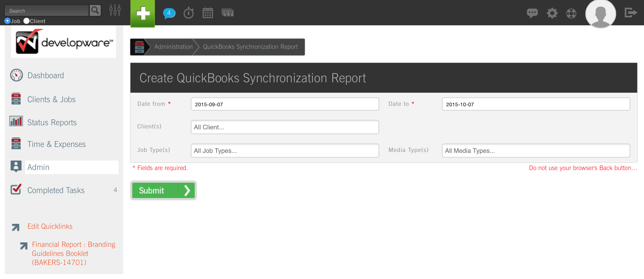Click QuickBooks Synchronization Report breadcrumb
The image size is (644, 279).
250,47
